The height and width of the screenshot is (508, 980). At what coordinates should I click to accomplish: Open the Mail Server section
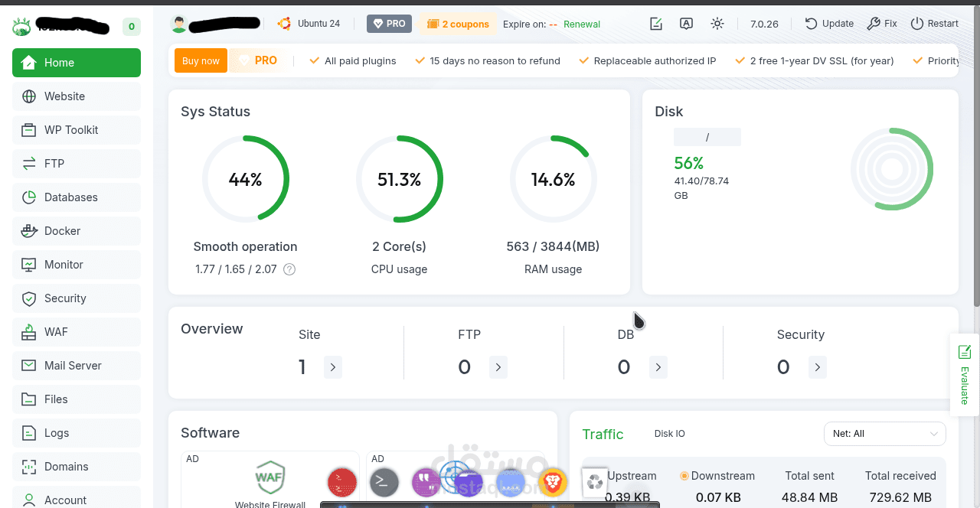[77, 366]
